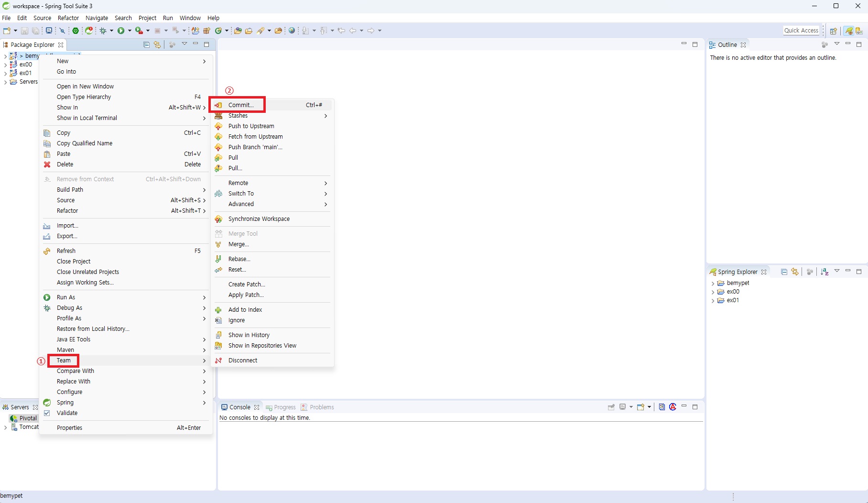Click Add to Index menu item
The width and height of the screenshot is (868, 503).
coord(272,310)
